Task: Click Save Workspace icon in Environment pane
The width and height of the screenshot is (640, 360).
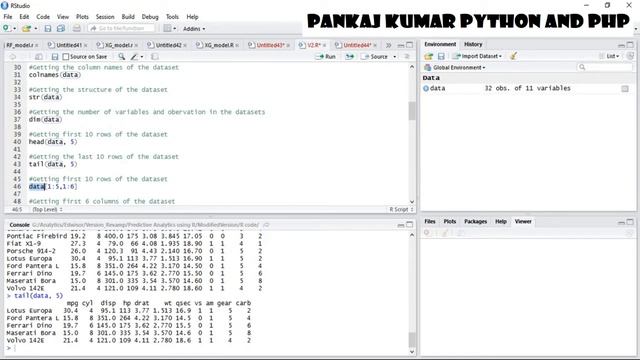Action: tap(441, 56)
